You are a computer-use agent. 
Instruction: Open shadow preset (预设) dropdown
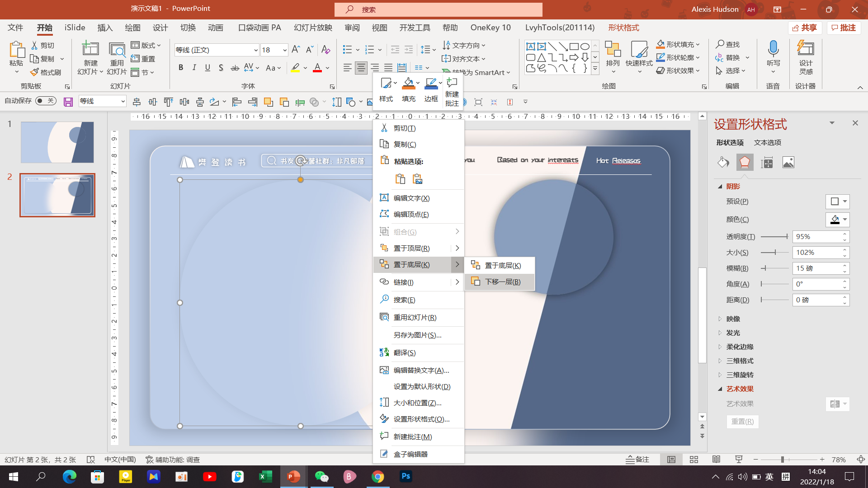click(x=838, y=202)
